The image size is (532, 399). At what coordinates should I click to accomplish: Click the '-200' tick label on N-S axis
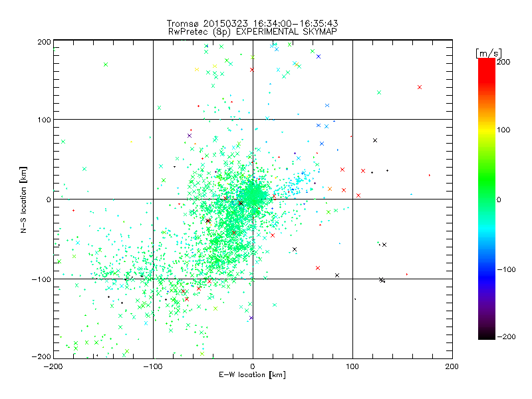pyautogui.click(x=41, y=356)
